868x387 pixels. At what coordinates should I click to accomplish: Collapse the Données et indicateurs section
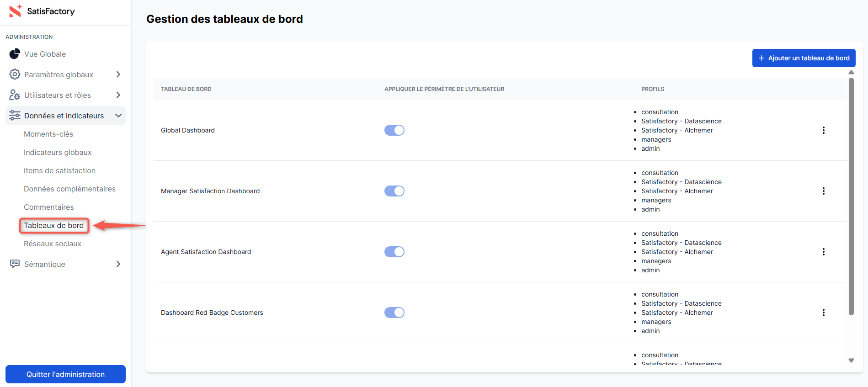(118, 116)
